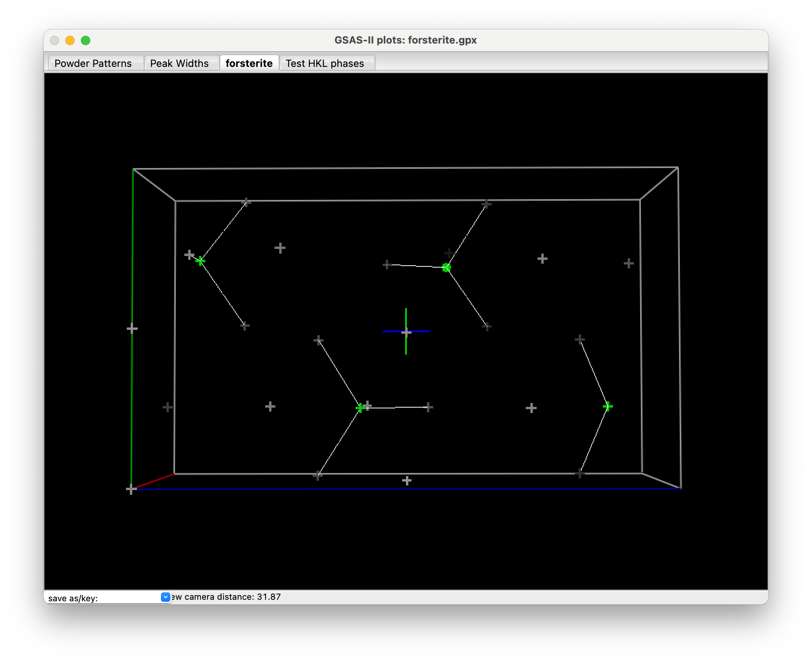Viewport: 812px width, 662px height.
Task: Select the upper-left green atom cross
Action: coord(200,261)
